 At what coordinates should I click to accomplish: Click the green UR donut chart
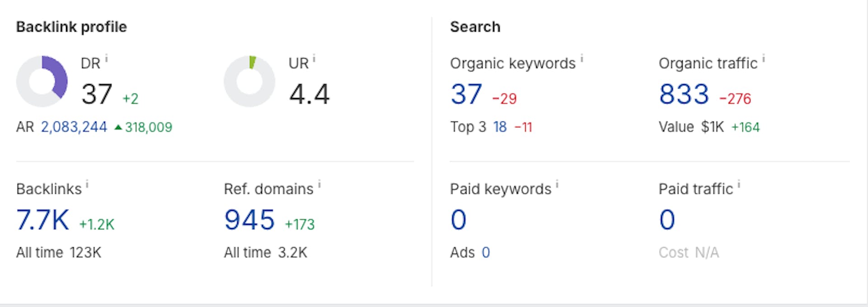click(x=250, y=81)
